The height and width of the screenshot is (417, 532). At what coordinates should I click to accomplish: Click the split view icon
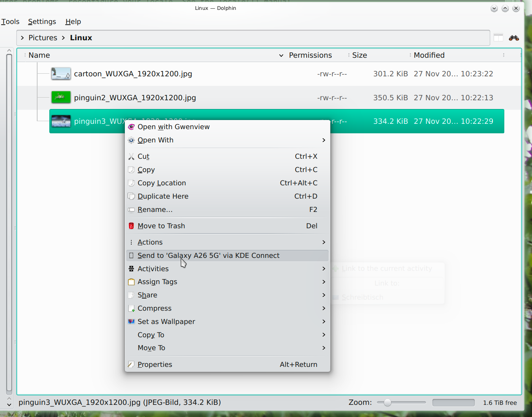pos(498,38)
